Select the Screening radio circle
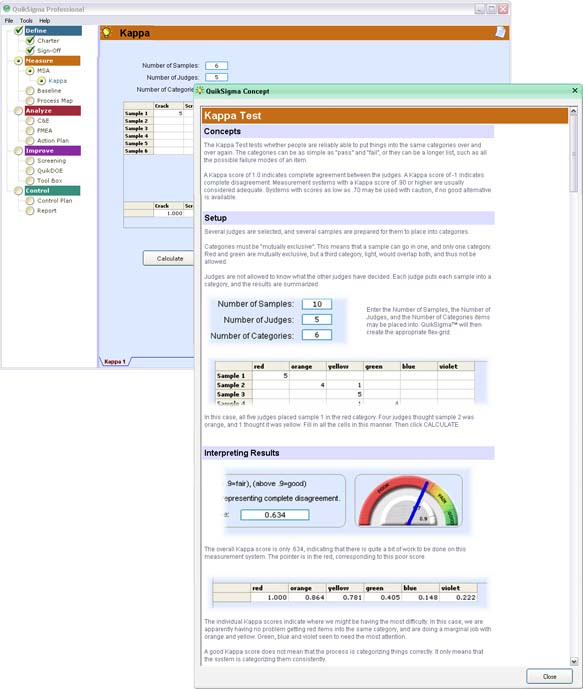The image size is (583, 689). point(30,160)
